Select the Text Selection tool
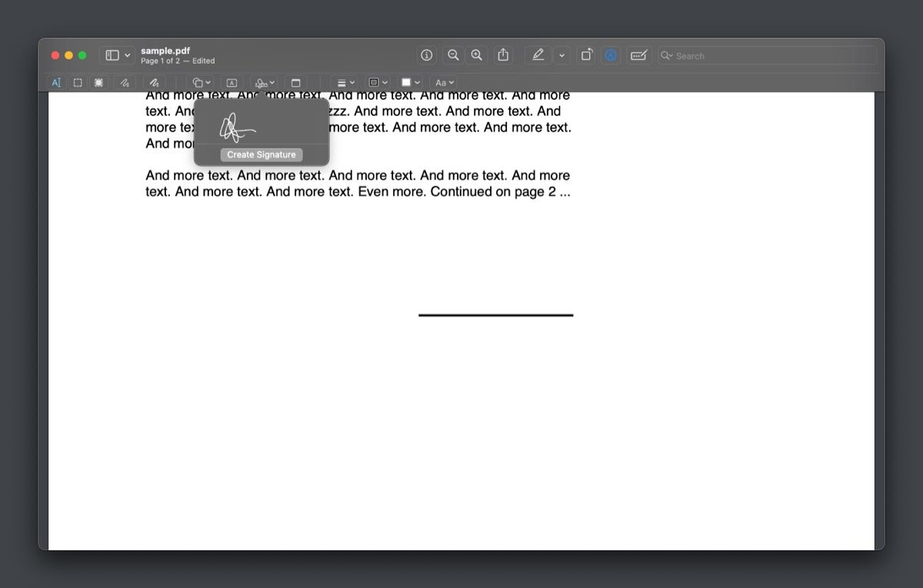This screenshot has width=923, height=588. click(57, 82)
